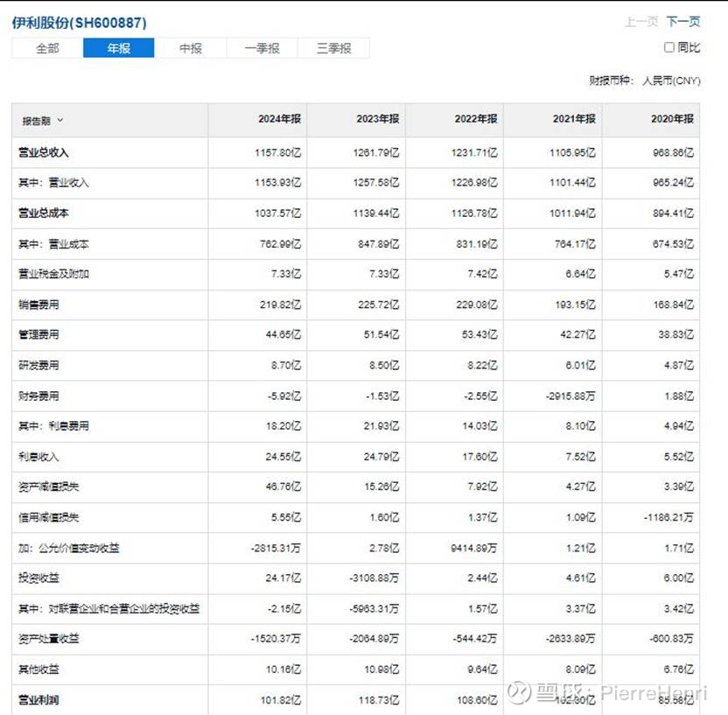Select the 其中：营业收入 row label

click(53, 182)
